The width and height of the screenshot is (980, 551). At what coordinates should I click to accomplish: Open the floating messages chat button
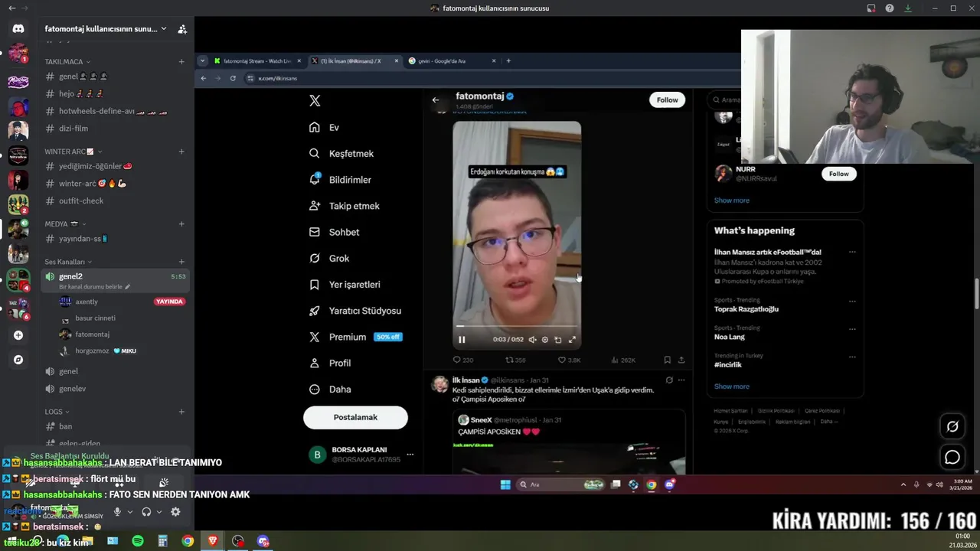coord(952,458)
